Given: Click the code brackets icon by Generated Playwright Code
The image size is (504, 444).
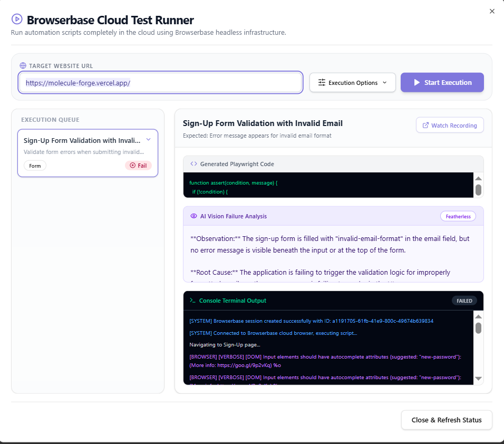Looking at the screenshot, I should pyautogui.click(x=193, y=163).
